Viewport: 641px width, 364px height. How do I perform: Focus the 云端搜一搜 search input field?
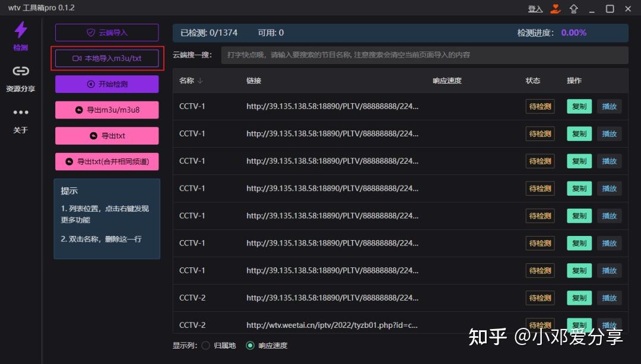[x=424, y=55]
